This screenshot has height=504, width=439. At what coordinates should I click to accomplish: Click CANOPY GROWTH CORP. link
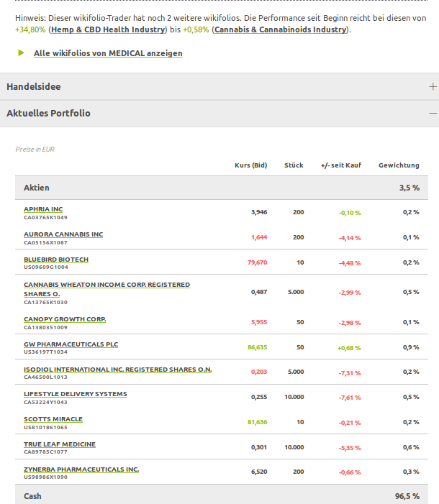click(65, 319)
